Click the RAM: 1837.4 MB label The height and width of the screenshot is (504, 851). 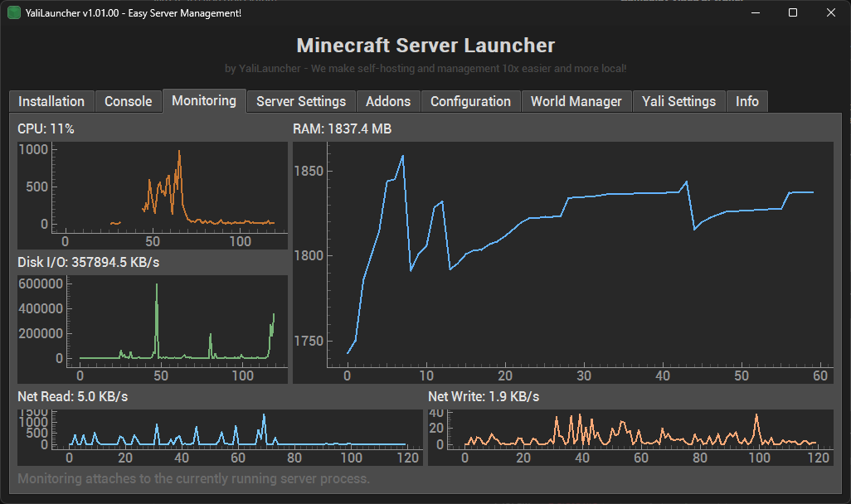[x=343, y=129]
